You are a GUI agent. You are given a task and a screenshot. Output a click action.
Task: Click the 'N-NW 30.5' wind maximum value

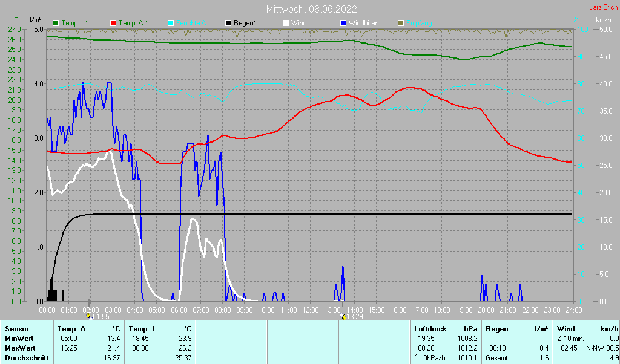coord(602,349)
